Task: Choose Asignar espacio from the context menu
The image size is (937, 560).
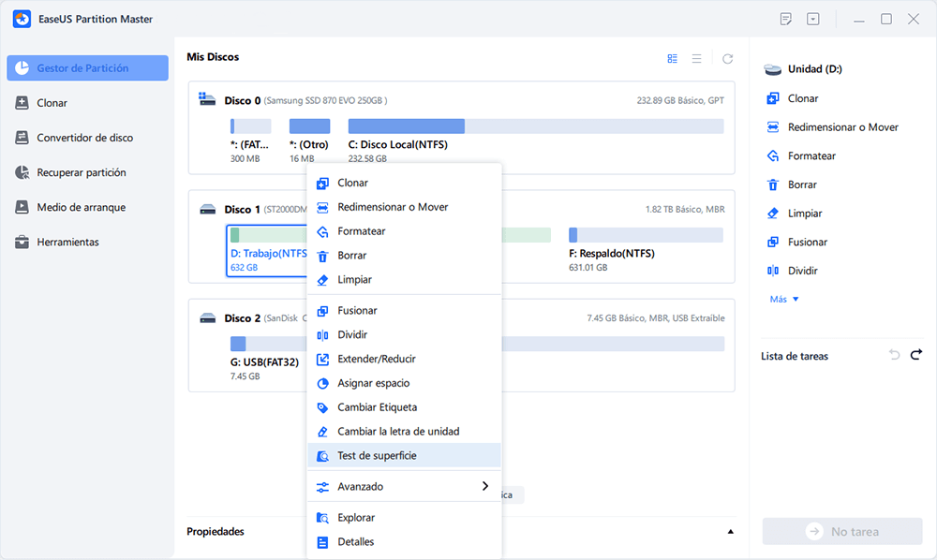Action: (404, 383)
